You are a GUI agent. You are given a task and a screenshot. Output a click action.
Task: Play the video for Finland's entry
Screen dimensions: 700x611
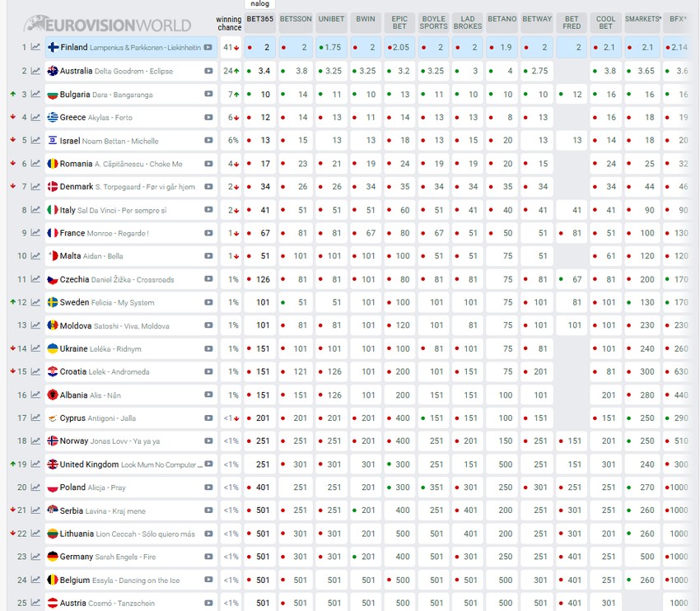[208, 47]
